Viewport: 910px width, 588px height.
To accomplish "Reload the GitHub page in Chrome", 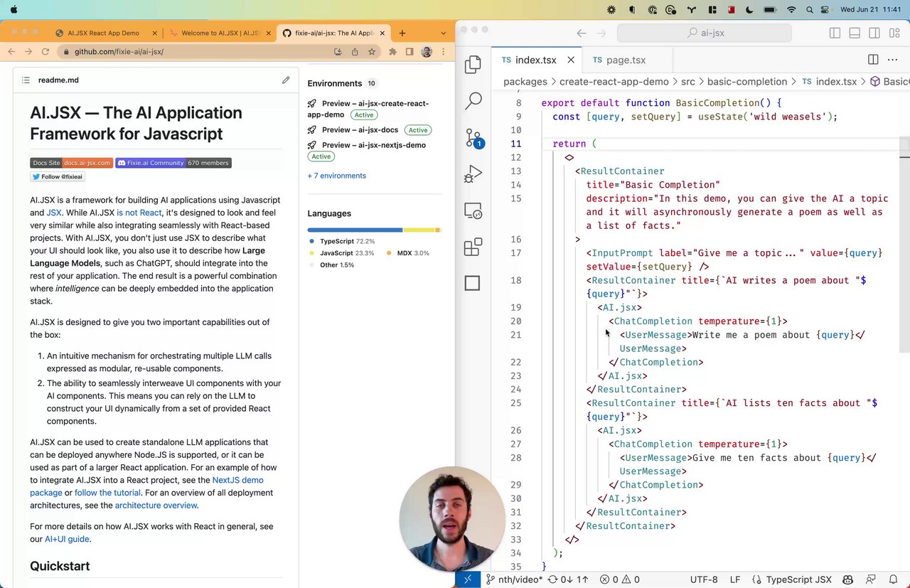I will click(x=45, y=52).
